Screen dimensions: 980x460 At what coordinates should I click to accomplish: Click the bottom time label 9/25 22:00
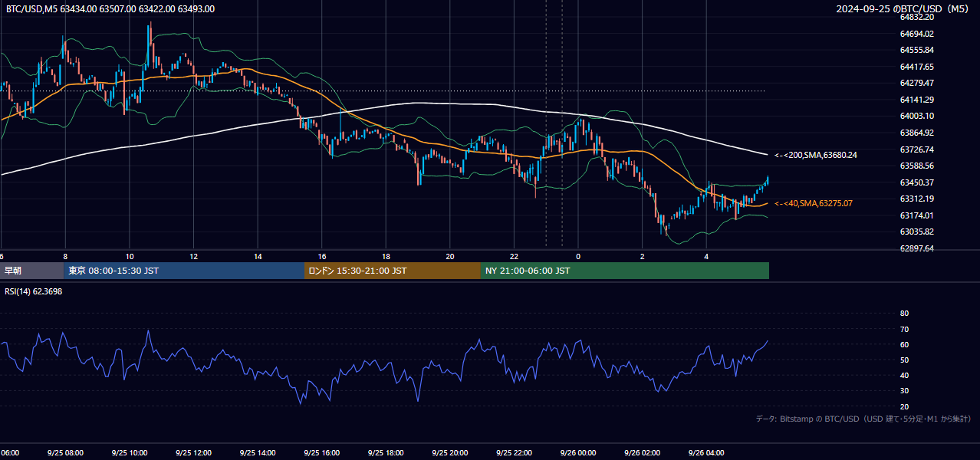(514, 453)
